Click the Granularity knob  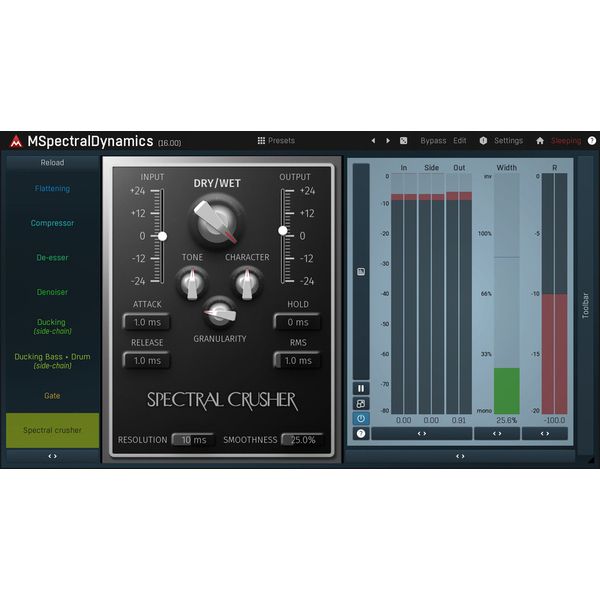pyautogui.click(x=220, y=314)
